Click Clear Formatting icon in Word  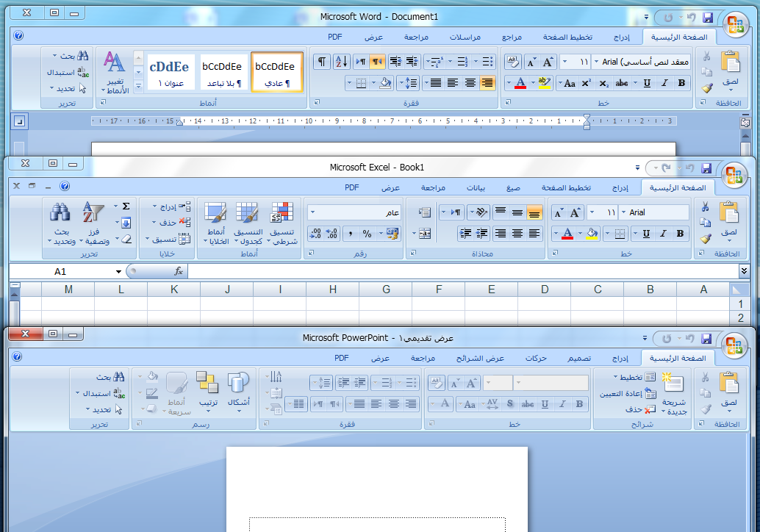tap(513, 62)
